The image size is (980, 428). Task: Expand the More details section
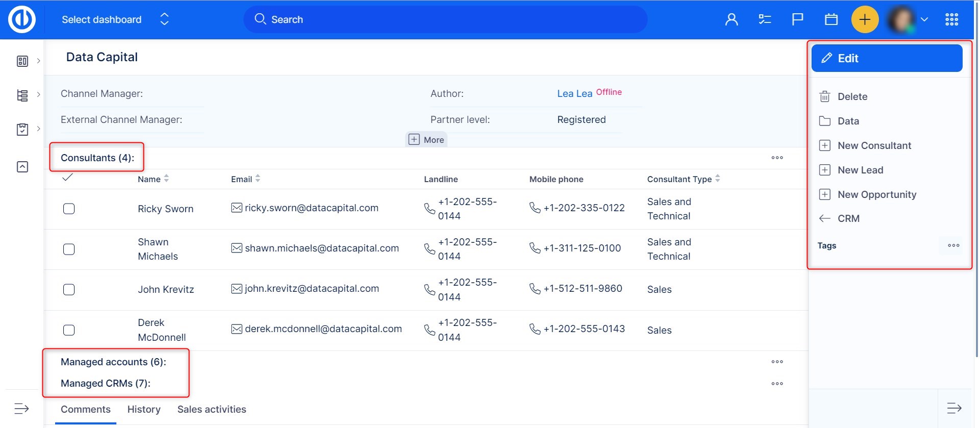[426, 140]
